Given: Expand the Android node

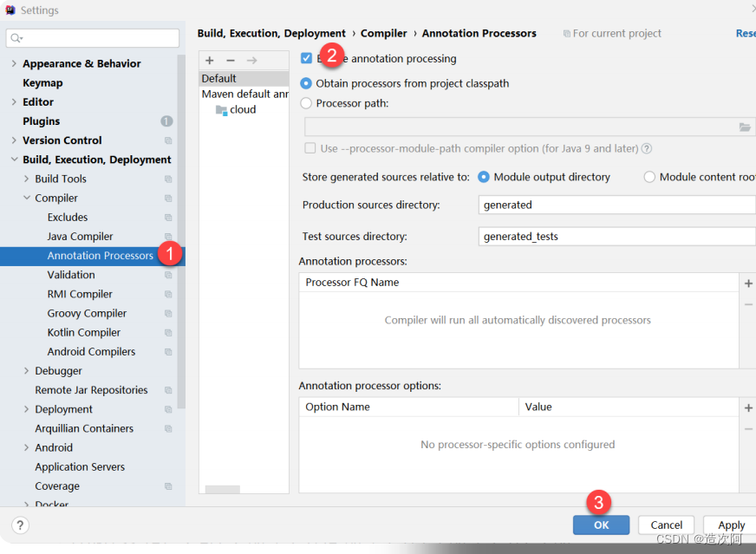Looking at the screenshot, I should [26, 447].
